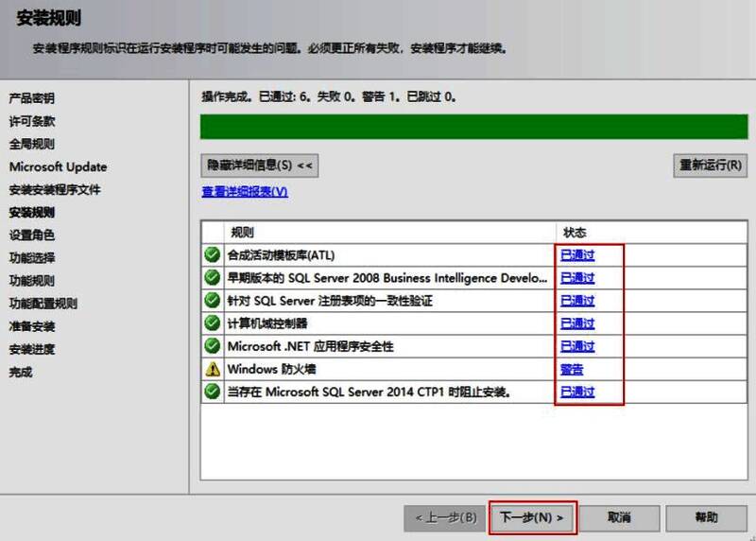Proceed with the 下一步(N) button

tap(532, 517)
